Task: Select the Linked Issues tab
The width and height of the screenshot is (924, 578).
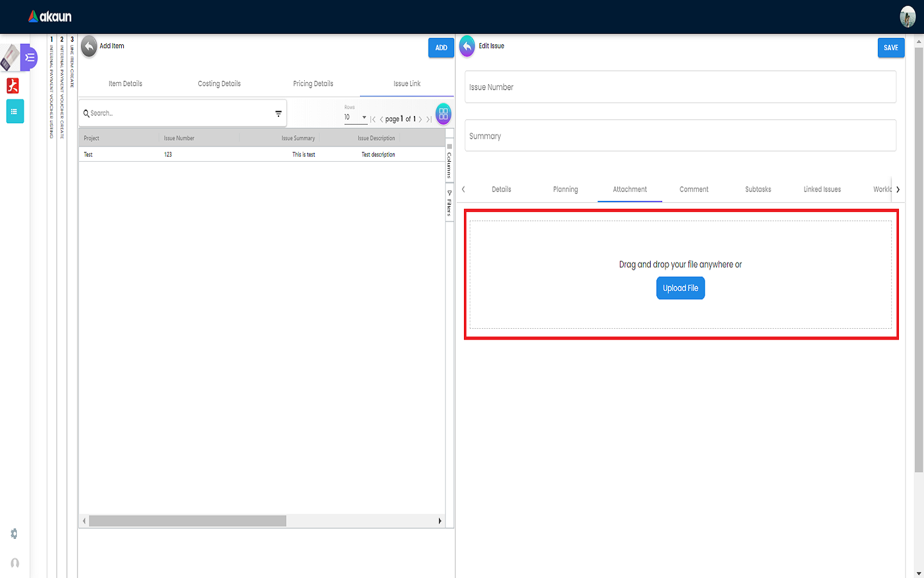Action: coord(822,189)
